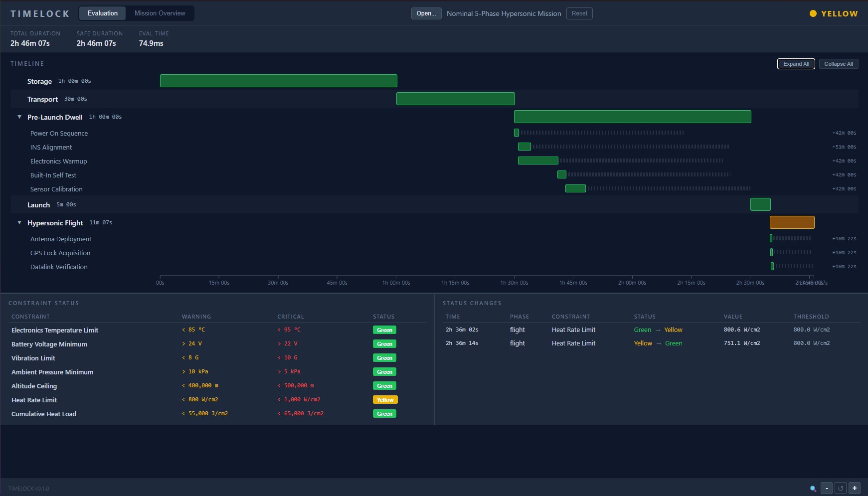Image resolution: width=868 pixels, height=496 pixels.
Task: Click the yellow overall status dot
Action: (813, 13)
